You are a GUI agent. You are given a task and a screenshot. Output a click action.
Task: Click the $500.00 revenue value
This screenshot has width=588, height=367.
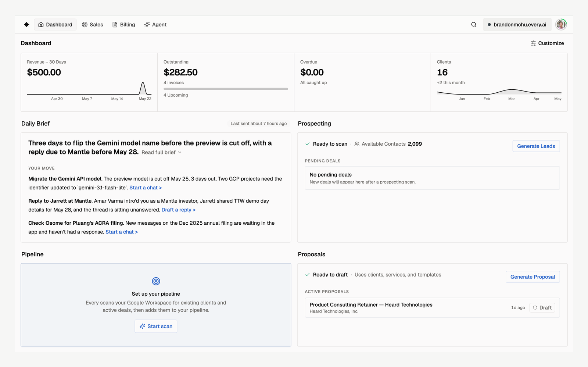coord(44,72)
